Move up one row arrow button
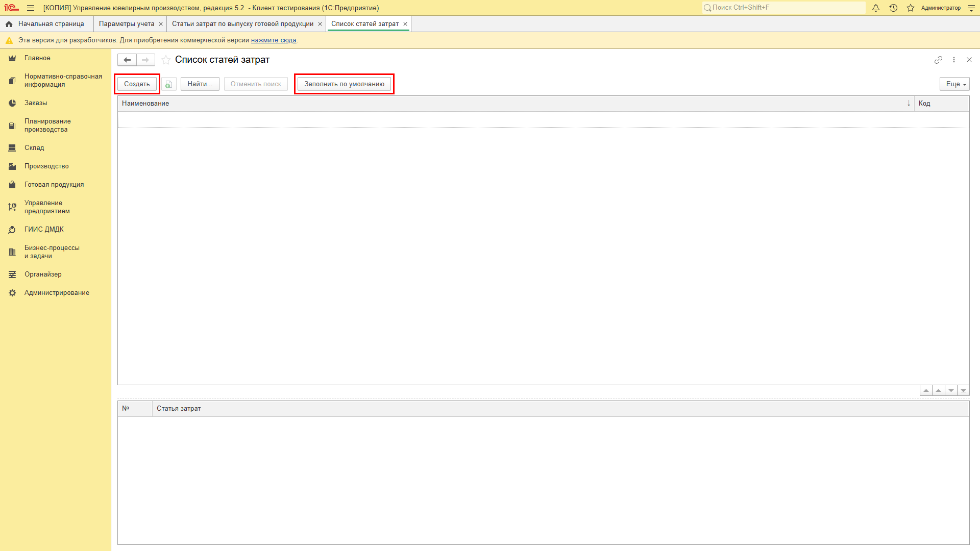This screenshot has width=980, height=551. 938,391
